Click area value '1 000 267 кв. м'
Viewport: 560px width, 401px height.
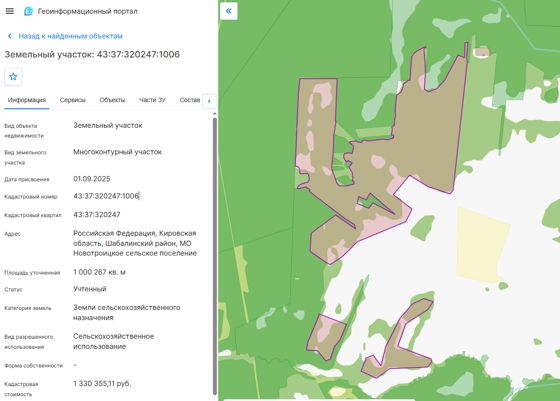pos(99,272)
